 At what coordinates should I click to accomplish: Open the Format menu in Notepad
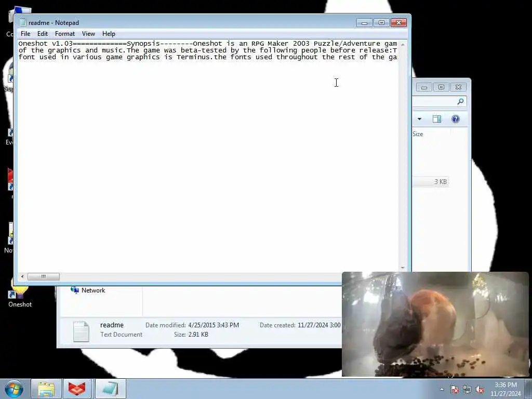(x=65, y=34)
